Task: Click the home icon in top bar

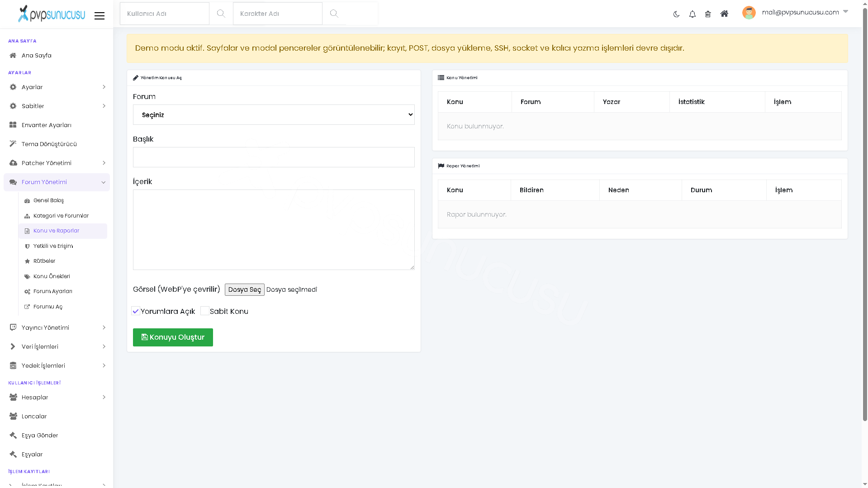Action: tap(724, 14)
